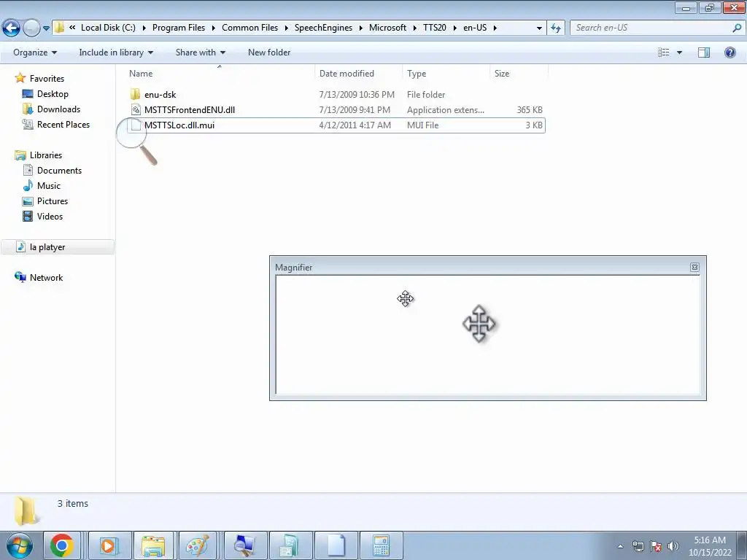The height and width of the screenshot is (560, 747).
Task: Open Google Chrome from the taskbar
Action: point(62,545)
